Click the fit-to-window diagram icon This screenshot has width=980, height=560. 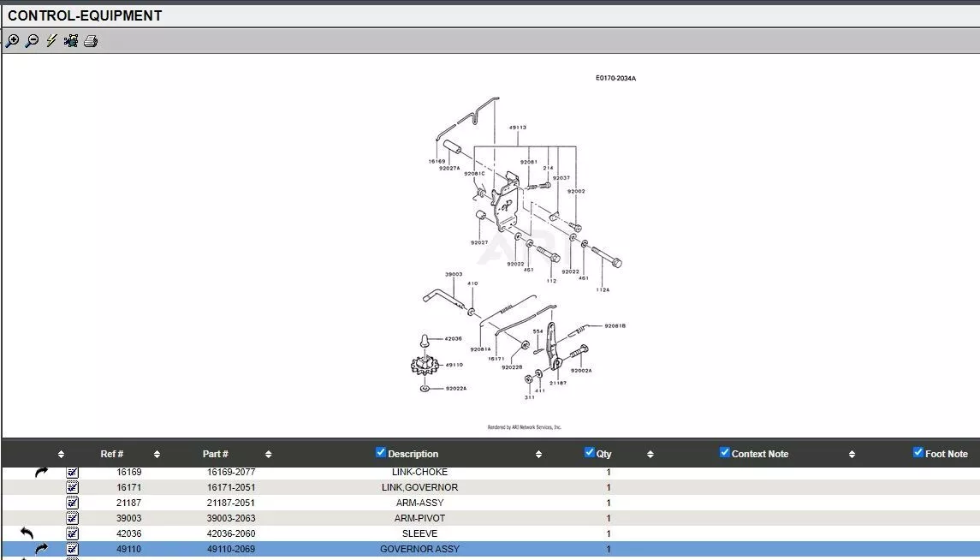click(x=71, y=41)
